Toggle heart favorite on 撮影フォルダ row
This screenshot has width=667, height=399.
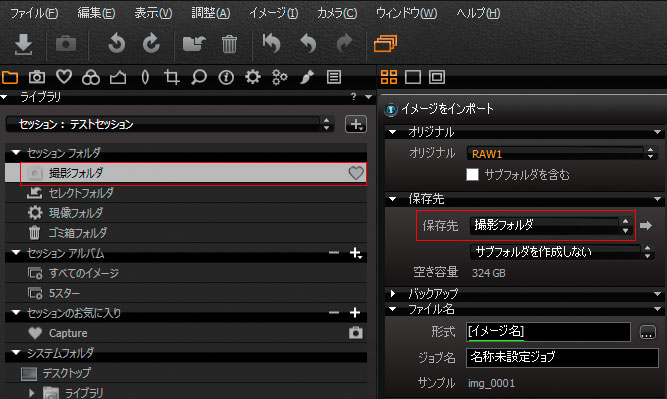(x=356, y=173)
